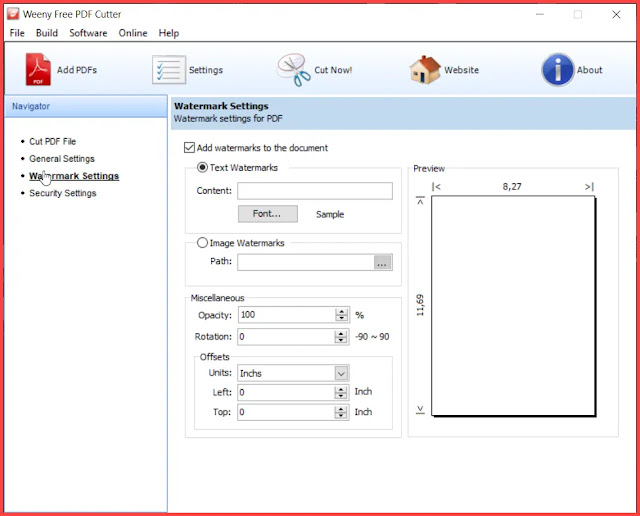Select the Text Watermarks radio button
The image size is (640, 516).
point(202,167)
